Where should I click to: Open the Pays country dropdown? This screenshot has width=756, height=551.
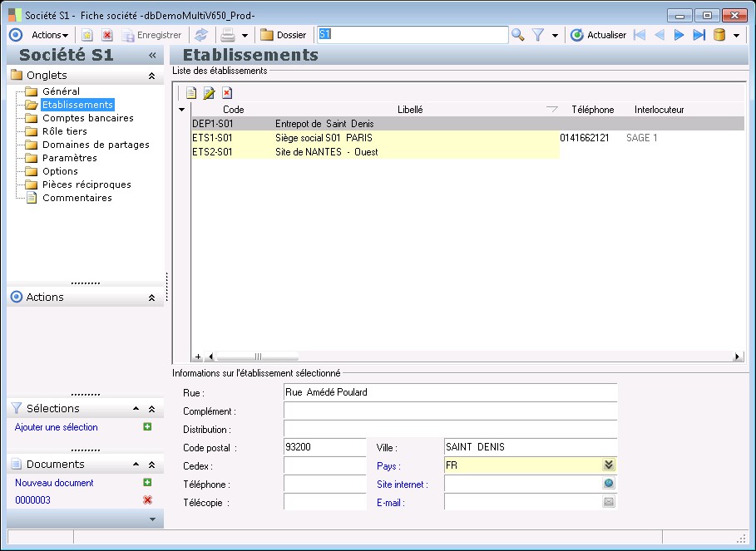[x=609, y=465]
